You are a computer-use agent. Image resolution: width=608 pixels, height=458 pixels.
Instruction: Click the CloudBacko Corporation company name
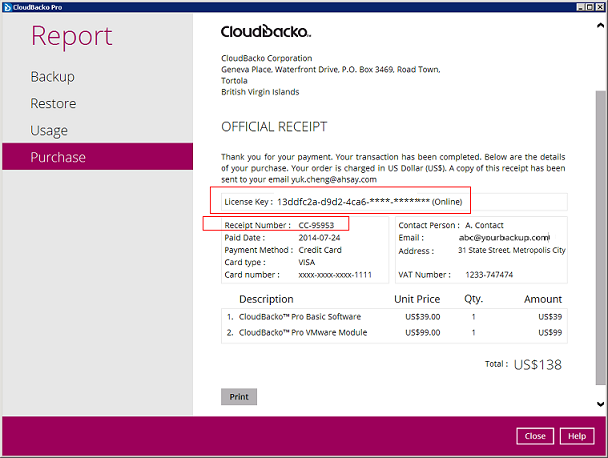[x=267, y=58]
